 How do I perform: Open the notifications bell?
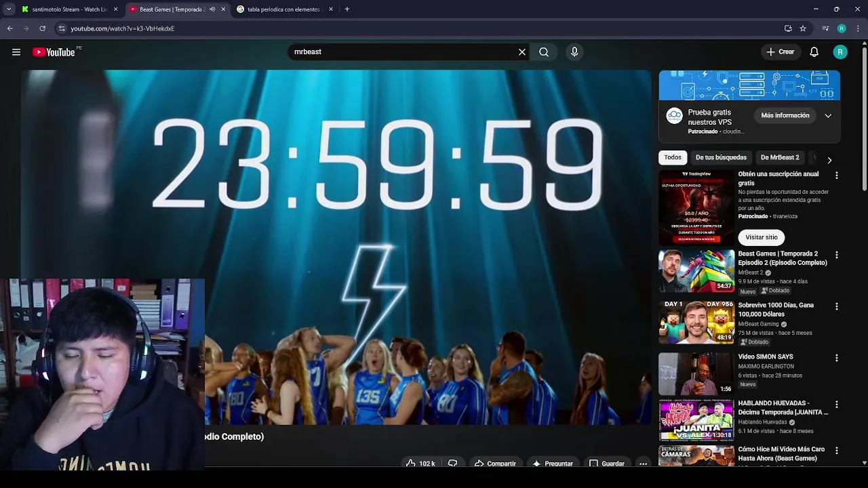coord(814,52)
